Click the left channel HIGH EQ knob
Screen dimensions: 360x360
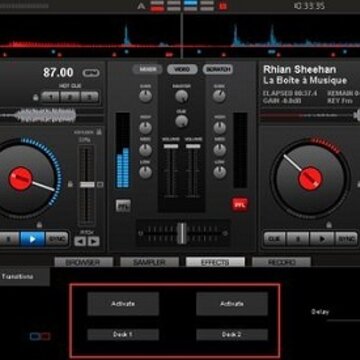click(x=145, y=128)
